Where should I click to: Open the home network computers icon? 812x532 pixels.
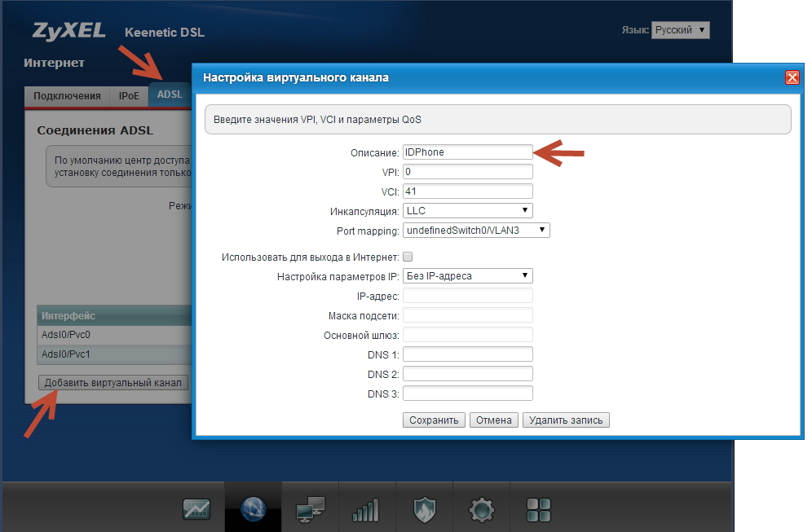click(x=311, y=509)
